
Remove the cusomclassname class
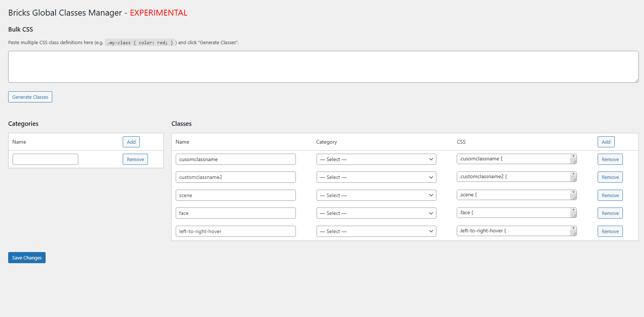click(610, 159)
